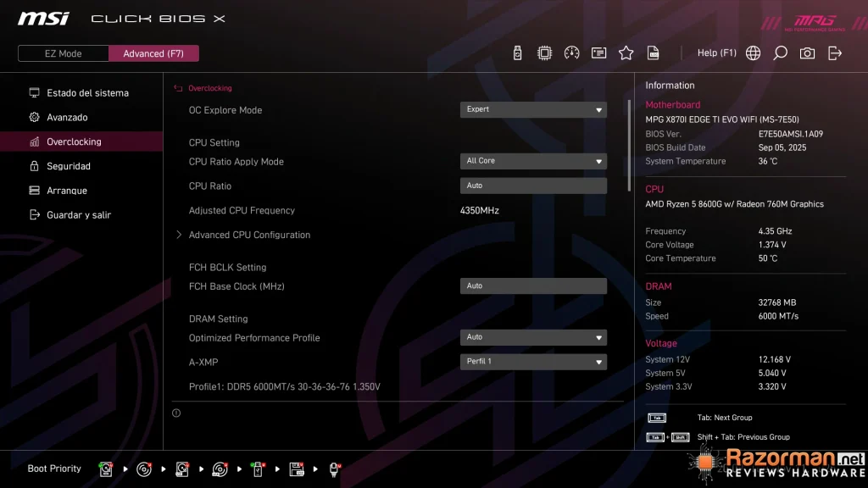Click the 12.168 V System 12V value
This screenshot has width=868, height=488.
[775, 359]
